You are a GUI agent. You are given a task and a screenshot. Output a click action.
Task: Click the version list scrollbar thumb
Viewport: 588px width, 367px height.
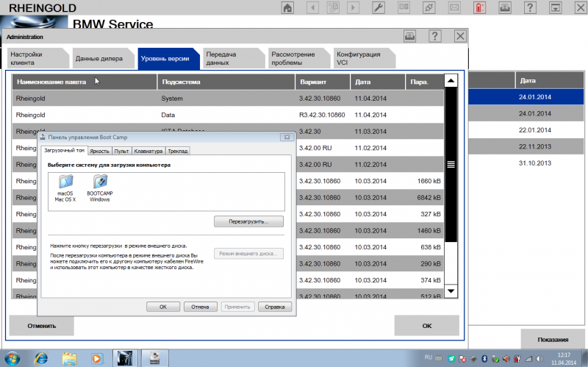451,164
